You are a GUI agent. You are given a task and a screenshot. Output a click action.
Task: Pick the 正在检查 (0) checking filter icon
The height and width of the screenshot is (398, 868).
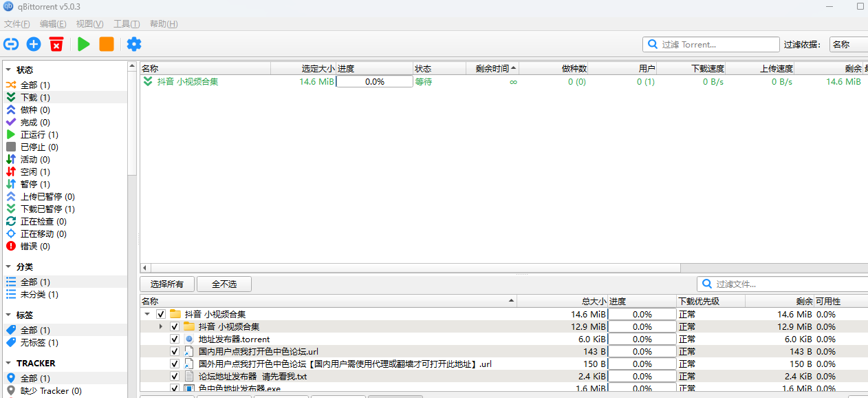click(x=11, y=221)
